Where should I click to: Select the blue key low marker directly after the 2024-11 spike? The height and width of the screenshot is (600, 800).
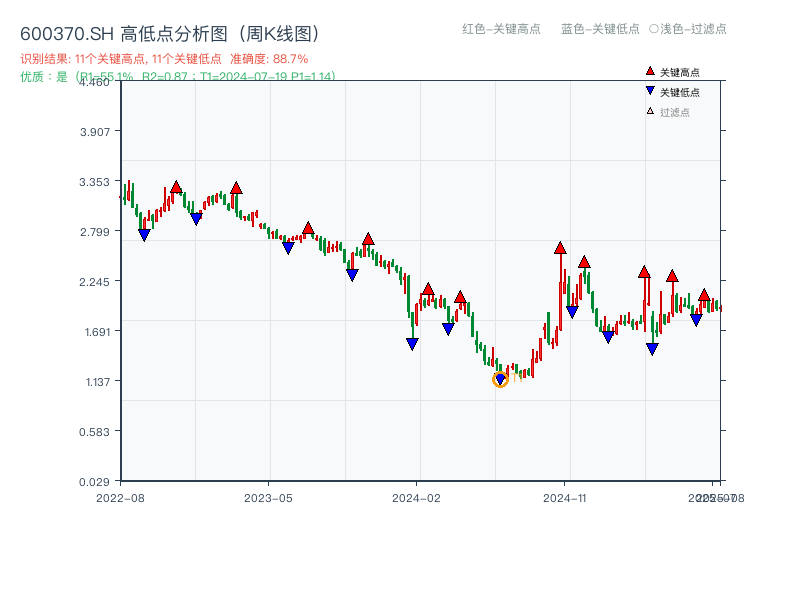[x=572, y=312]
